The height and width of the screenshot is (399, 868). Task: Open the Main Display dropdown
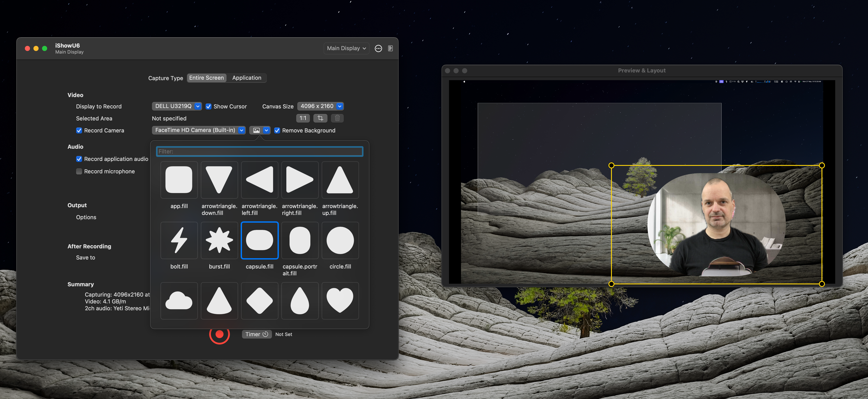(346, 48)
